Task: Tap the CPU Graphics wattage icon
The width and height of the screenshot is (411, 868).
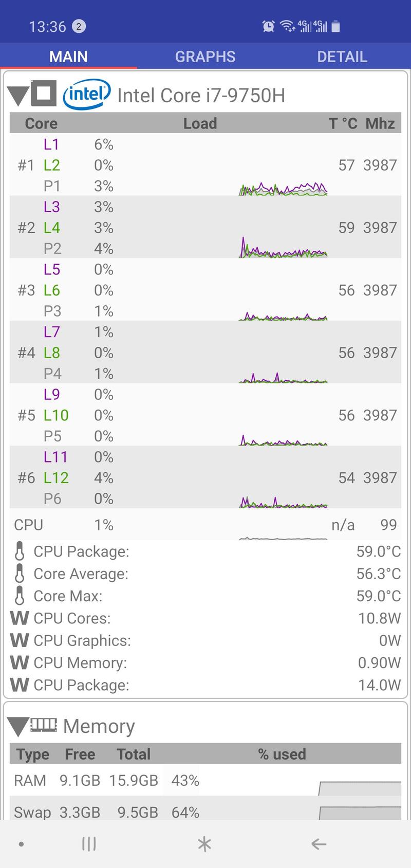Action: coord(19,640)
